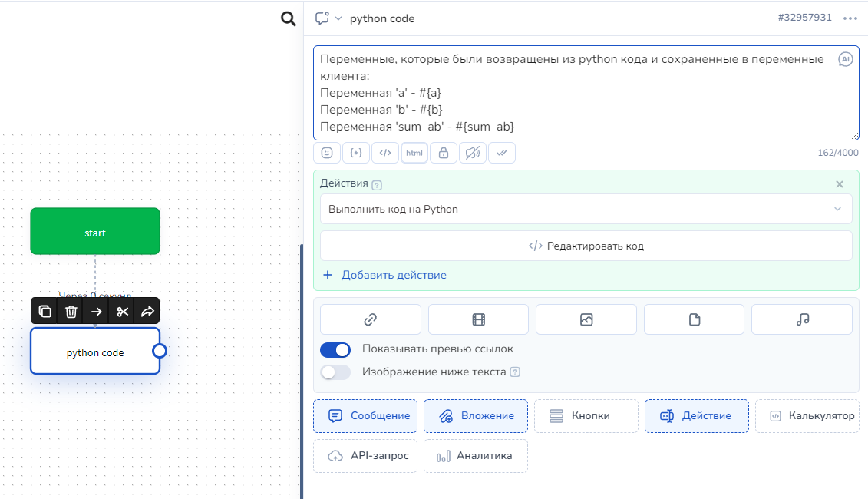Open the Python code action dropdown

coord(586,209)
